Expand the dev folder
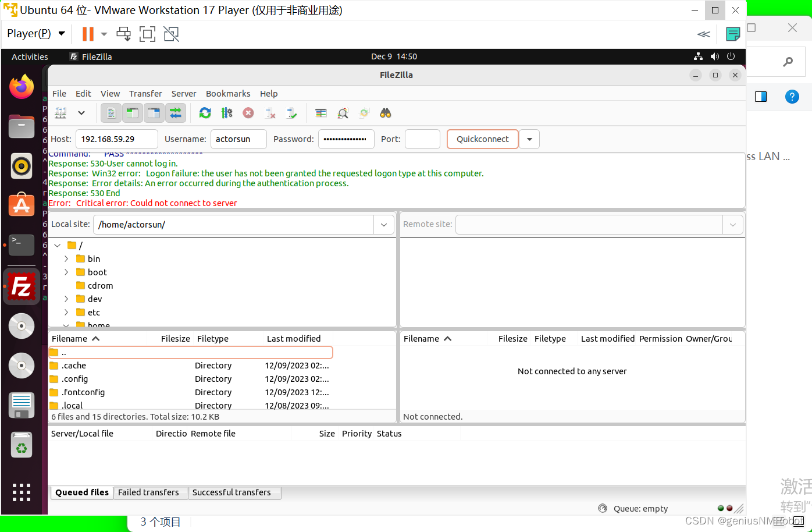 point(66,299)
